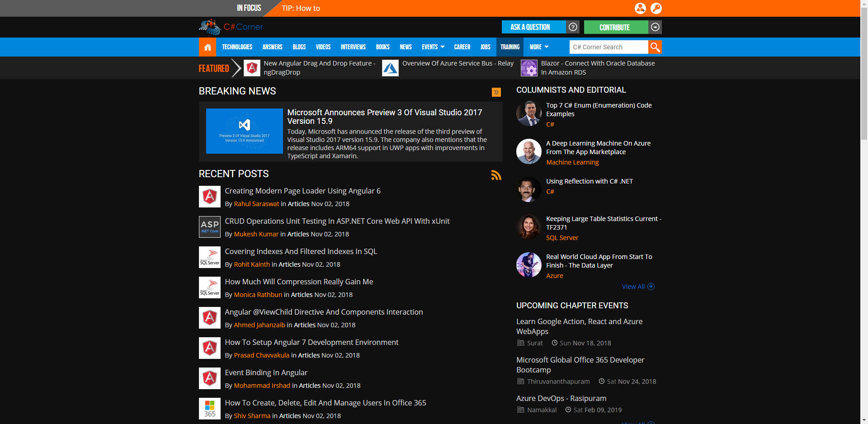Open the Azure category link under Real World Cloud App

(555, 276)
